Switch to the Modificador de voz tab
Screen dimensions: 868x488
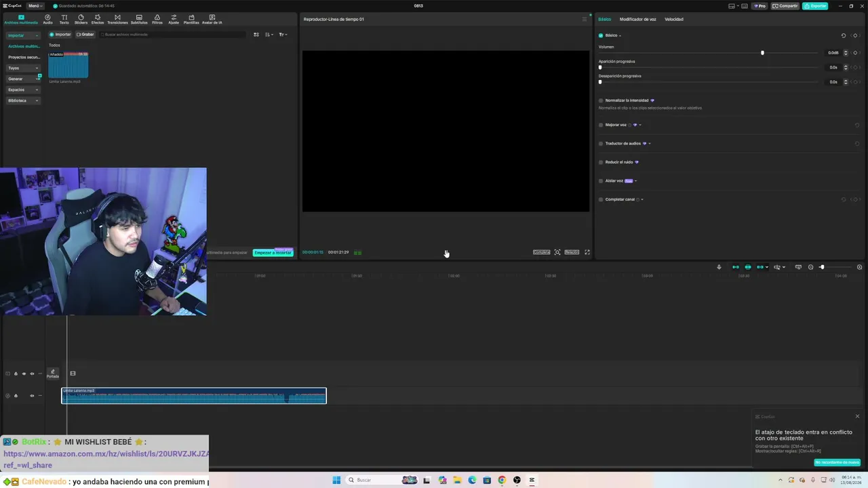click(637, 19)
